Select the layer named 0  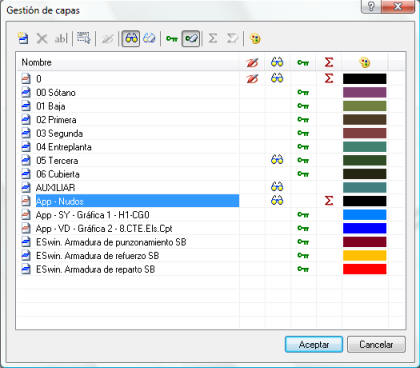(x=39, y=79)
